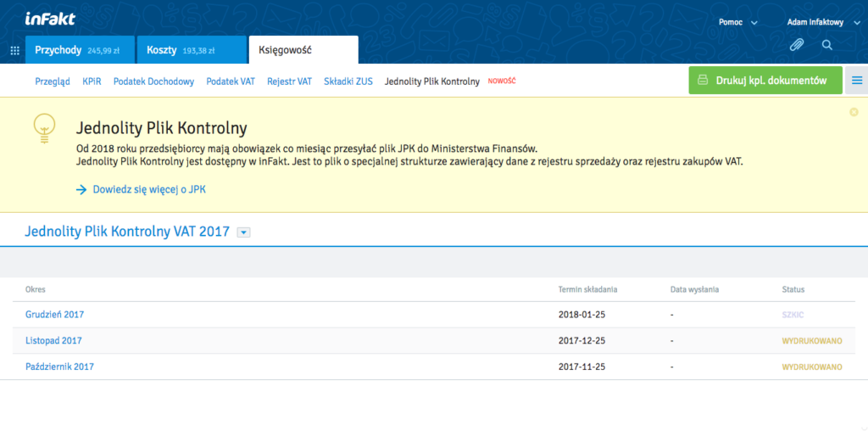Image resolution: width=868 pixels, height=431 pixels.
Task: Switch to the Koszty tab
Action: coord(192,50)
